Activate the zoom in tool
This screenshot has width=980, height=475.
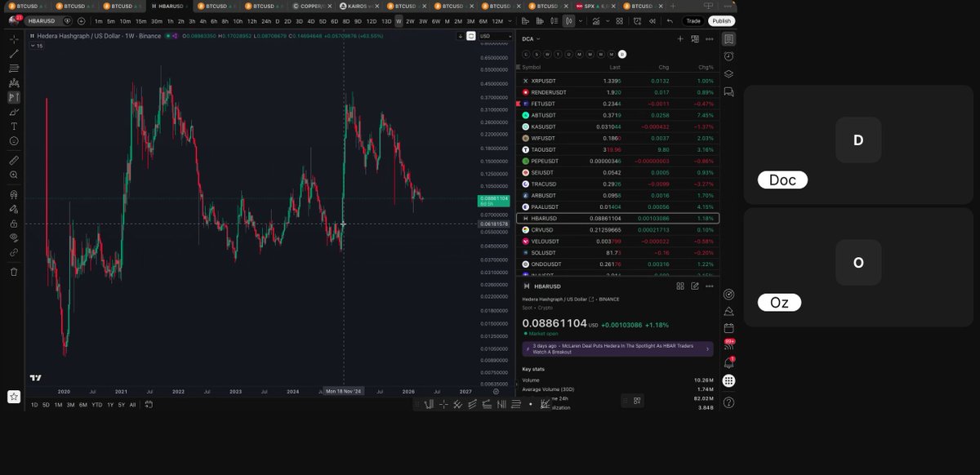[x=14, y=175]
